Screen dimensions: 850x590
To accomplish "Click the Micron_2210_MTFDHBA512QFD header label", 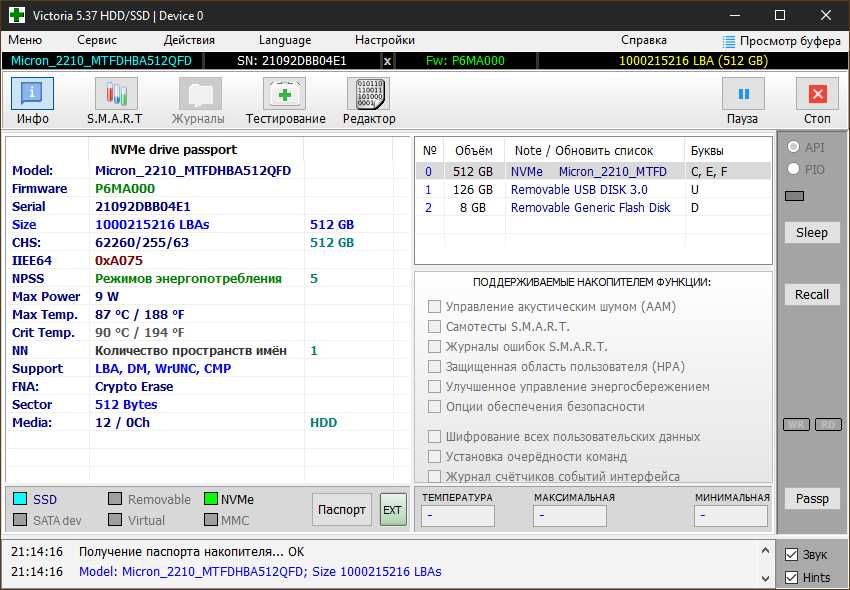I will pyautogui.click(x=101, y=61).
